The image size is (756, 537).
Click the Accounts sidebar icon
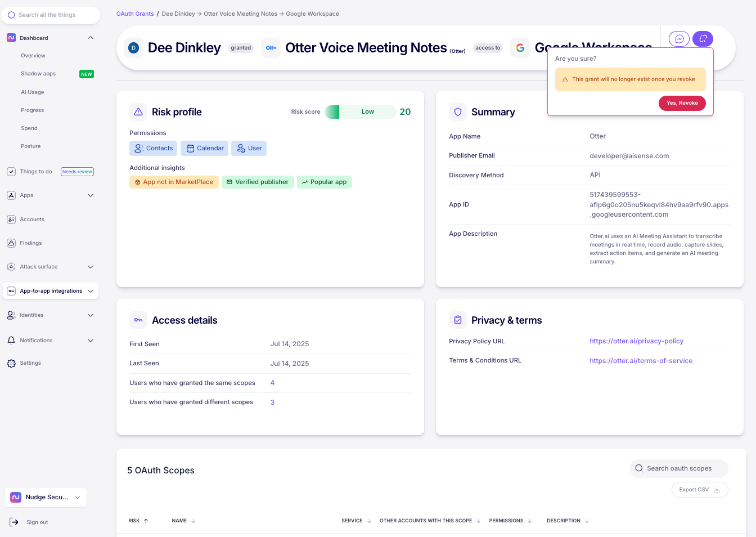[x=11, y=220]
